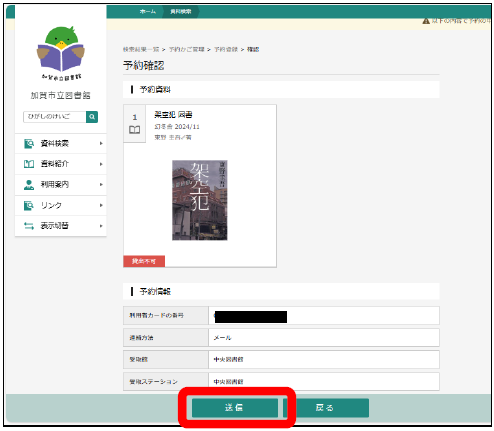Open the 資料検索 sidebar menu item
The image size is (494, 431).
[61, 144]
